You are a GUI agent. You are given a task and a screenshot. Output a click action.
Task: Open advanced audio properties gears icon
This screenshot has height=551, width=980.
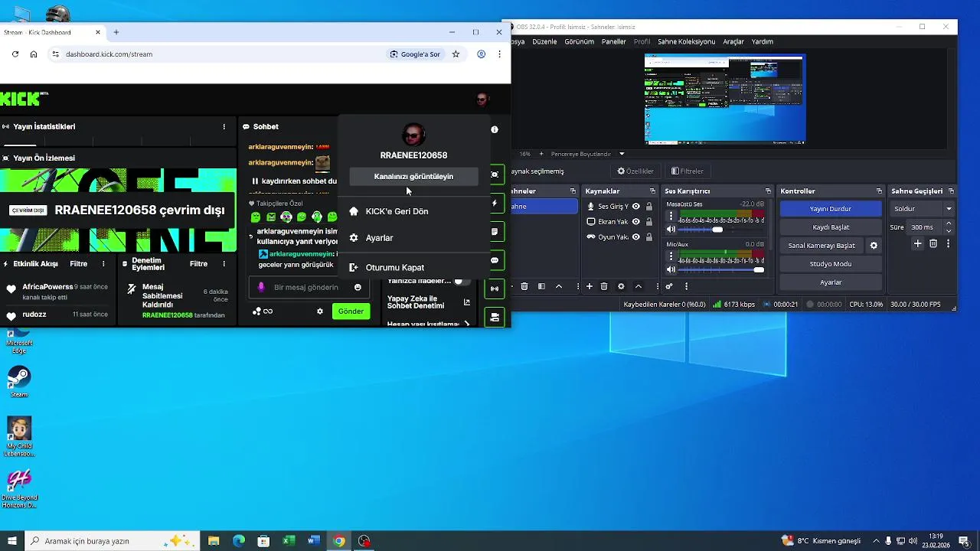coord(669,286)
